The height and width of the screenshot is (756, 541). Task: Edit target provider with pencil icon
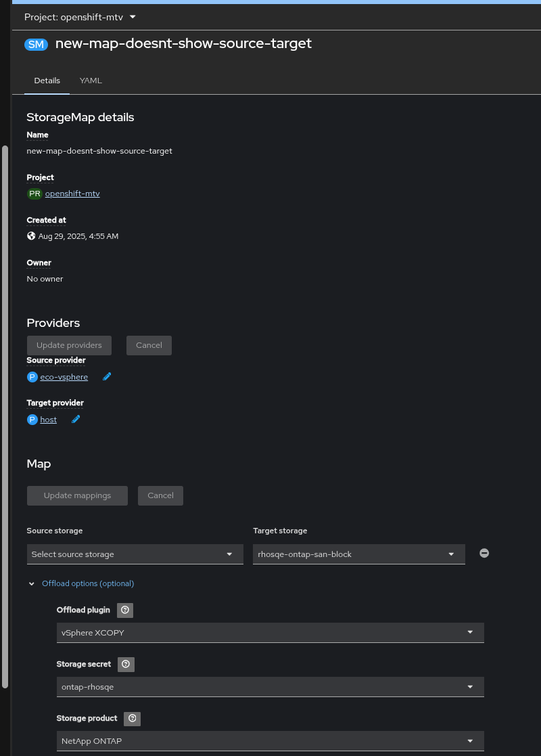coord(76,420)
